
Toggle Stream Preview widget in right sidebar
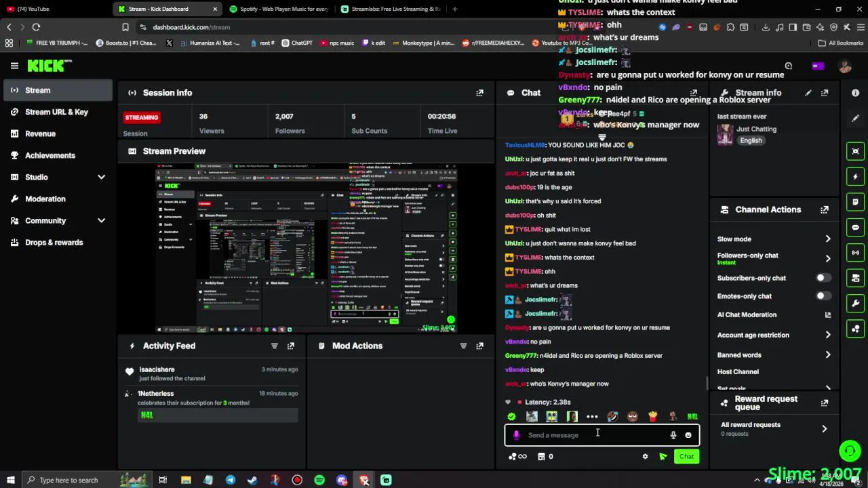tap(856, 151)
